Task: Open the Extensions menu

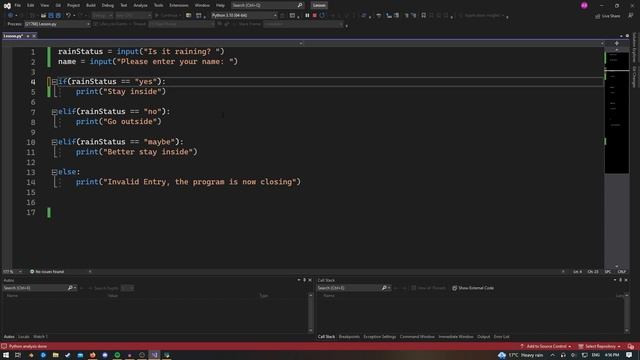Action: [179, 5]
